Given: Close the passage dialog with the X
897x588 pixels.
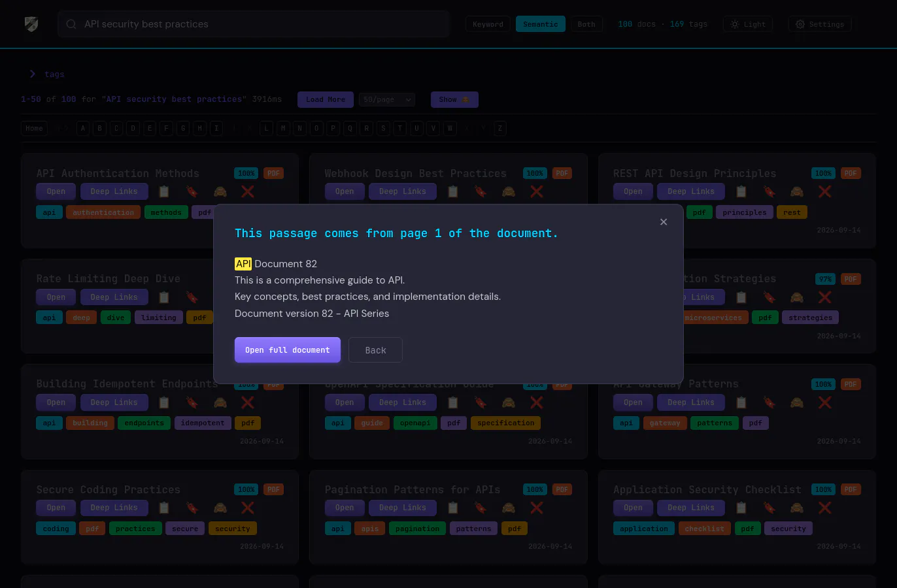Looking at the screenshot, I should pos(664,222).
